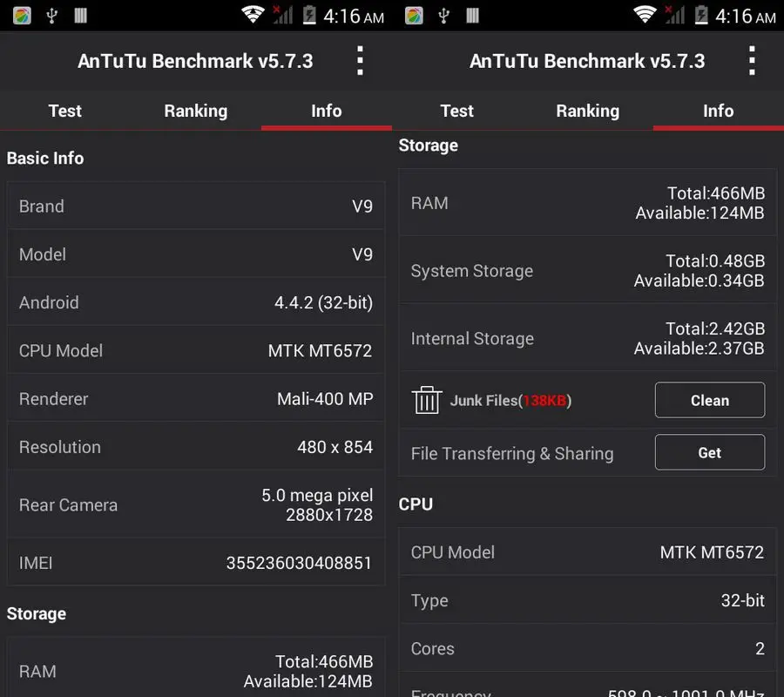The image size is (784, 697).
Task: Tap the Junk Files trash can icon
Action: (x=427, y=400)
